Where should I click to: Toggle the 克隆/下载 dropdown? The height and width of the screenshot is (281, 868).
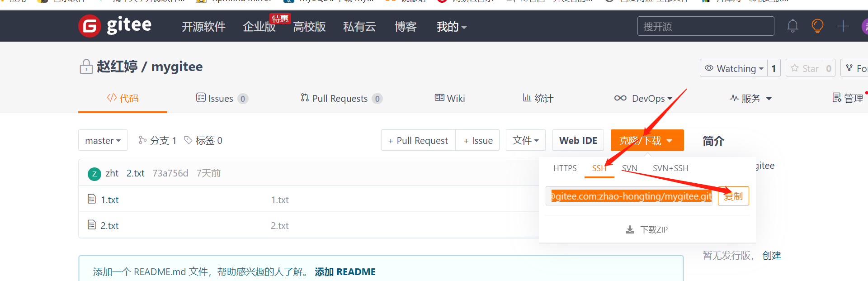(x=647, y=140)
